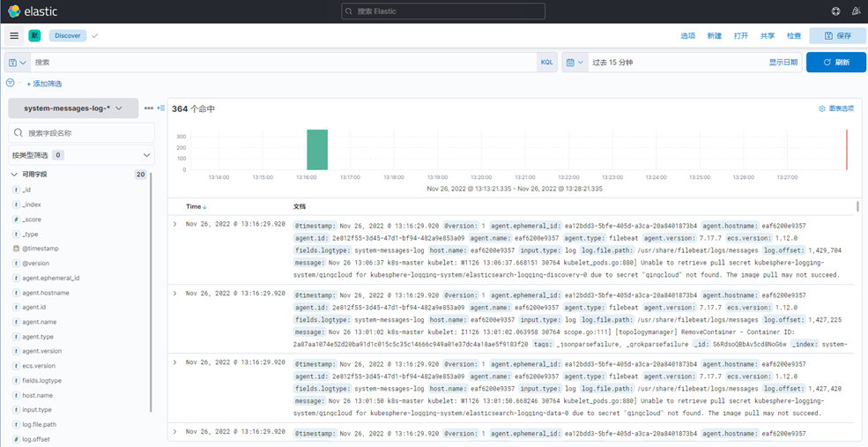Open the system-messages-log-* index pattern dropdown

point(73,108)
